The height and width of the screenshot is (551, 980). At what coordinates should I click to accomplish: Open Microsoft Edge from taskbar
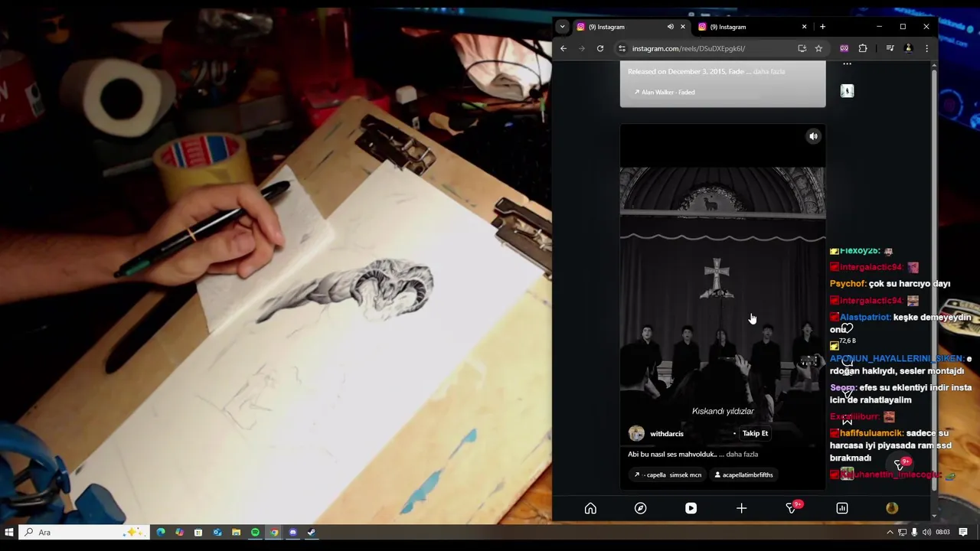point(161,532)
